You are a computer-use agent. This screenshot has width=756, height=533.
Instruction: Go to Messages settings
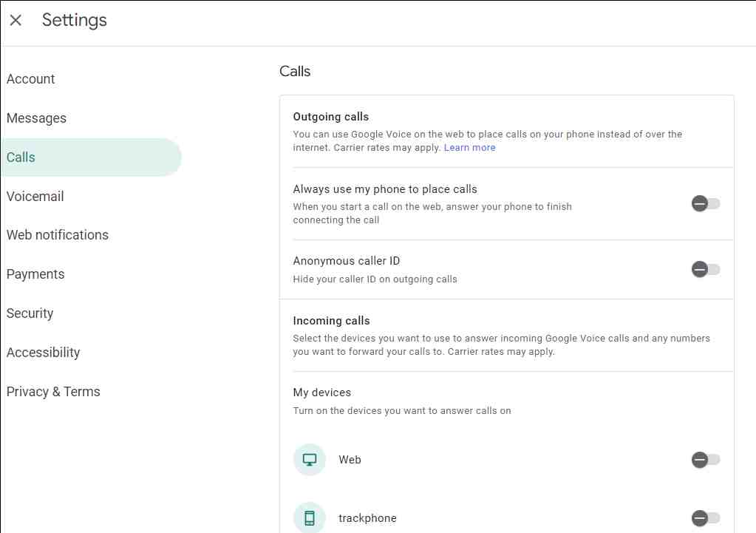click(x=36, y=118)
